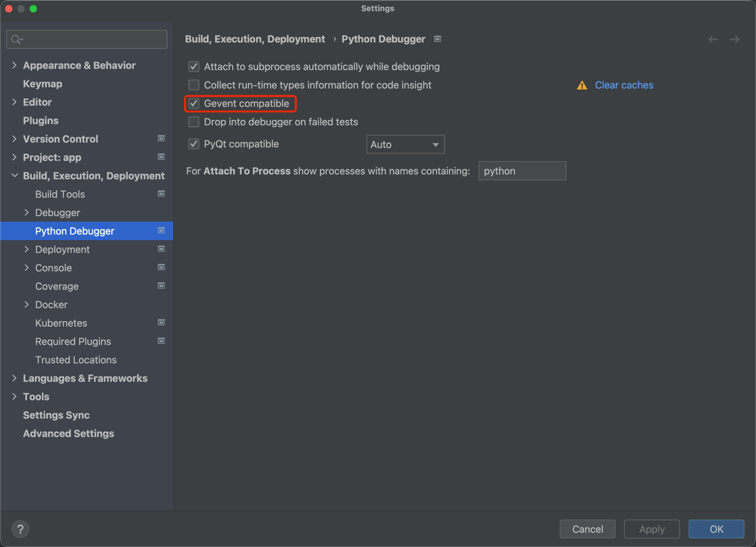Image resolution: width=756 pixels, height=547 pixels.
Task: Expand Project: app section
Action: pos(14,157)
